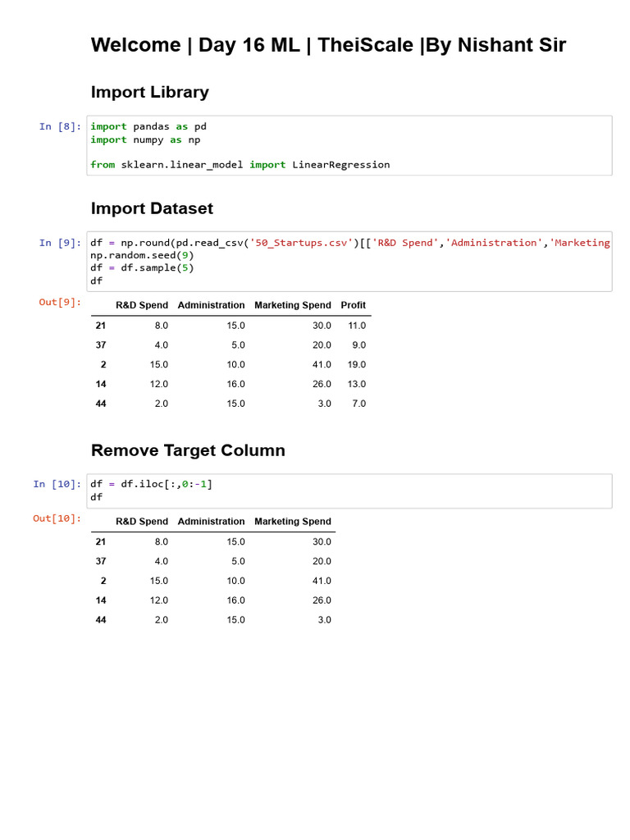Image resolution: width=630 pixels, height=840 pixels.
Task: Click the Profit value 19.0
Action: point(357,364)
